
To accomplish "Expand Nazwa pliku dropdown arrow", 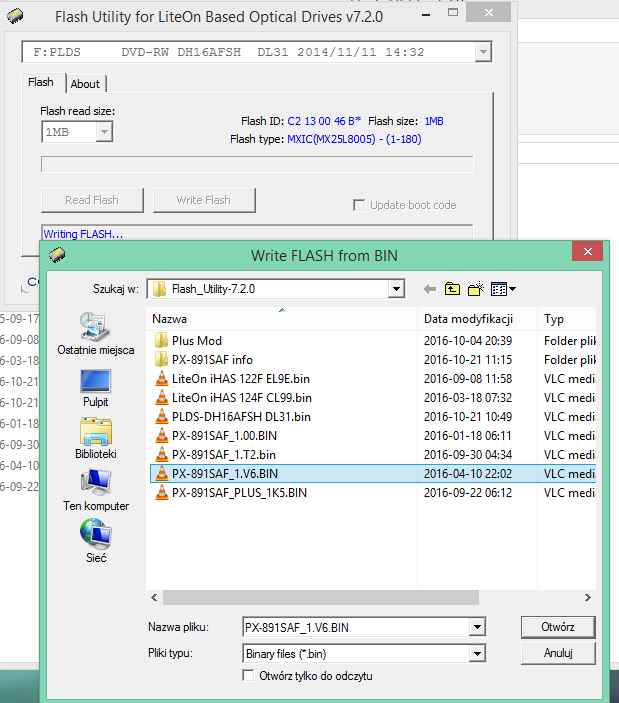I will click(x=477, y=627).
